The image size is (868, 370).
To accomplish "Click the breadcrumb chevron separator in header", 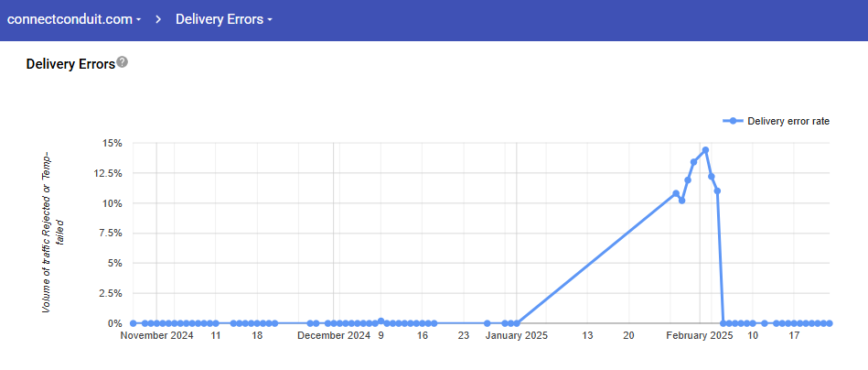I will tap(158, 19).
